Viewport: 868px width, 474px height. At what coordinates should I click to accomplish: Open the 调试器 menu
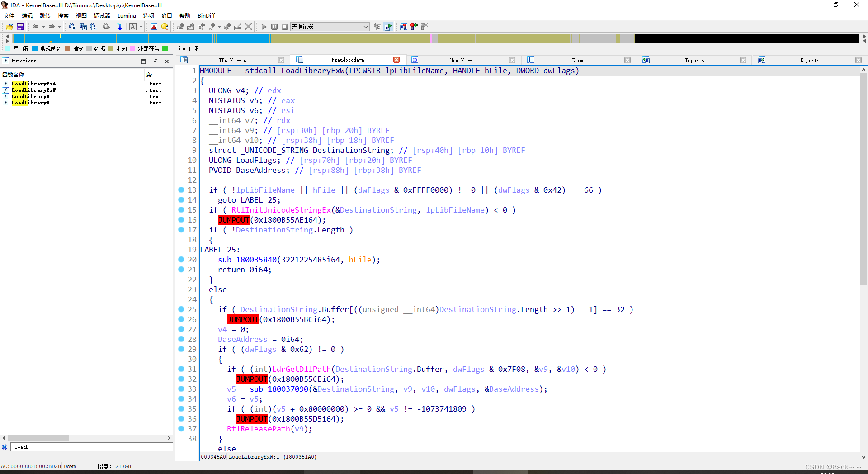tap(102, 15)
